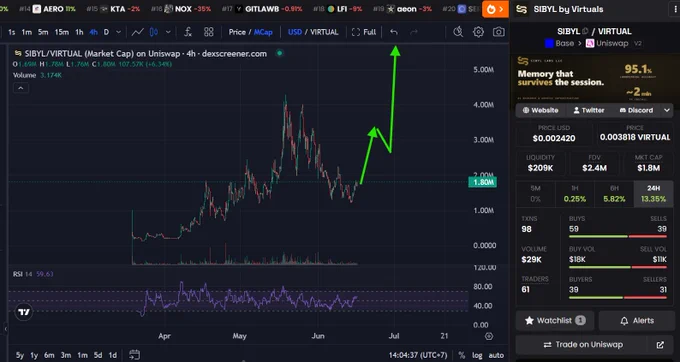Click the 1.80M current price label
The image size is (680, 362).
coord(483,182)
